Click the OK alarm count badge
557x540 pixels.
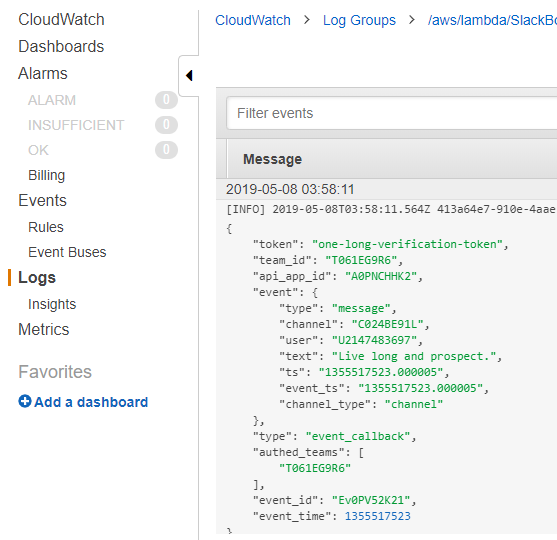tap(166, 150)
